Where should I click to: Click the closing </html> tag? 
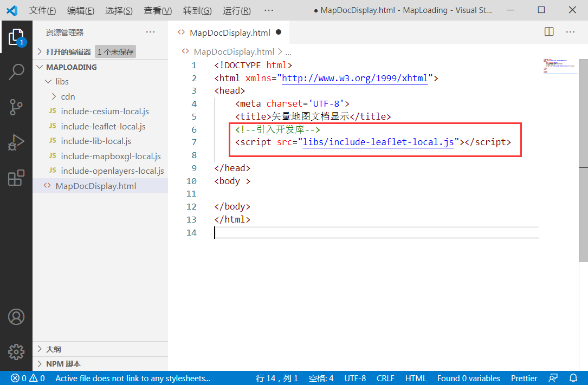click(232, 219)
